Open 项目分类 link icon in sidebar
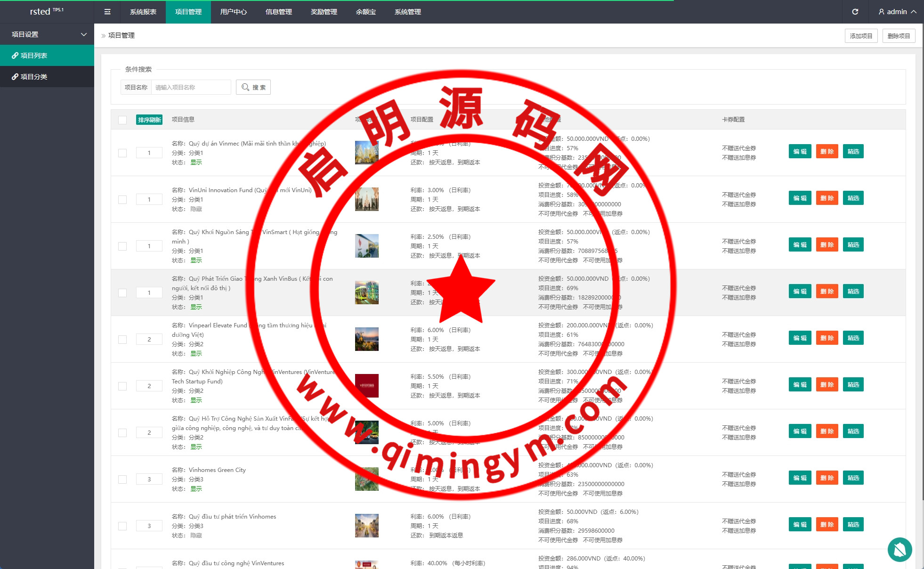The height and width of the screenshot is (569, 924). (15, 77)
